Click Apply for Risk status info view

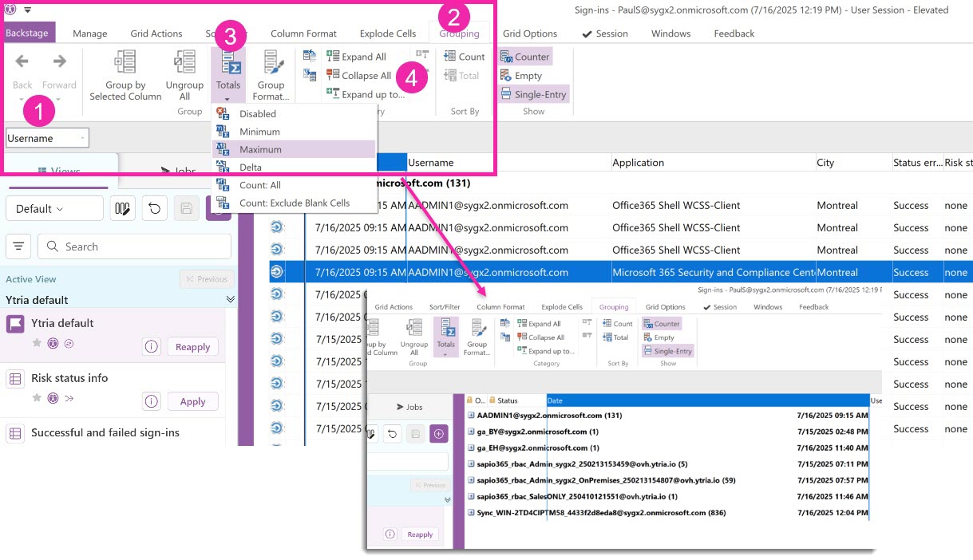click(192, 401)
